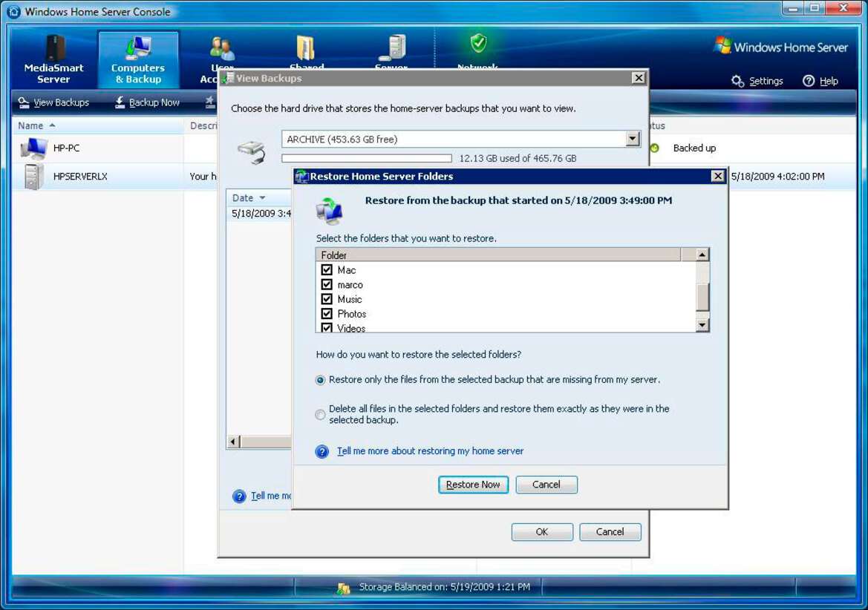Uncheck the Photos folder checkbox

[327, 314]
